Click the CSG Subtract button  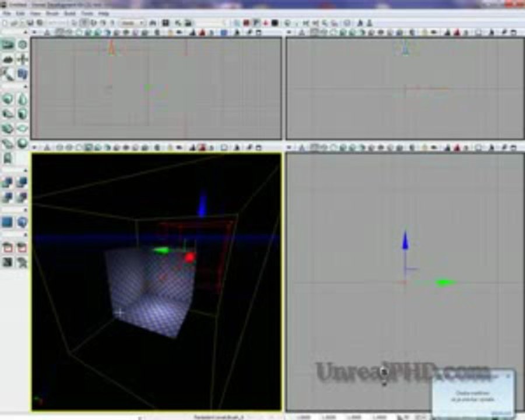coord(22,183)
